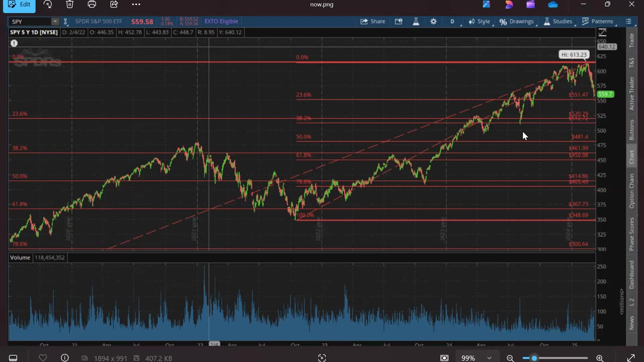644x362 pixels.
Task: Open the Designer app icon in the title bar
Action: click(509, 5)
